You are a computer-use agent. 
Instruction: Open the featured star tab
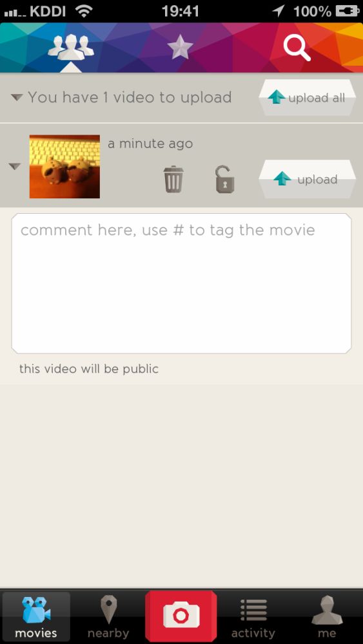180,48
